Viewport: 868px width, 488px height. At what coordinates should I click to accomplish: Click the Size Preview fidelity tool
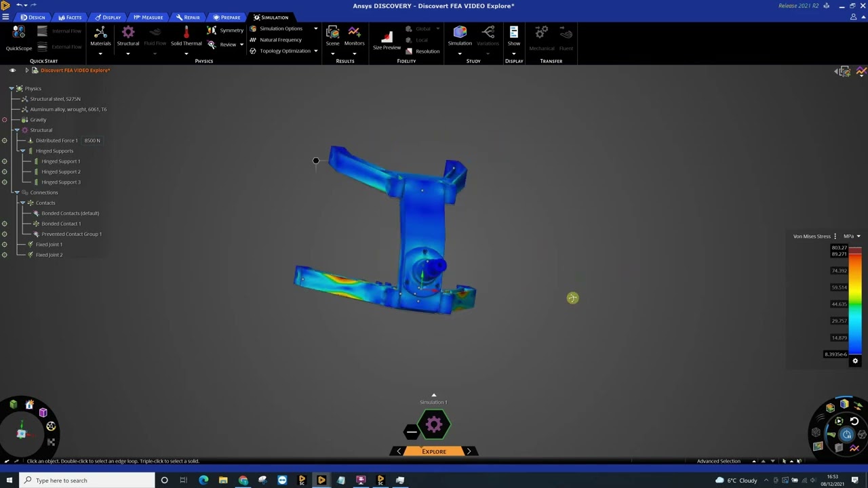(387, 41)
